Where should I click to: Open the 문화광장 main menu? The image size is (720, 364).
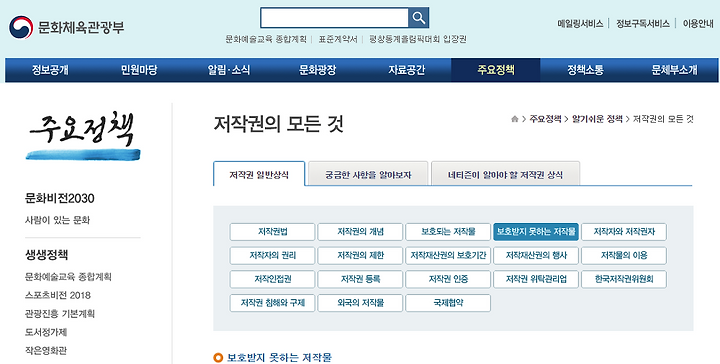pos(317,70)
